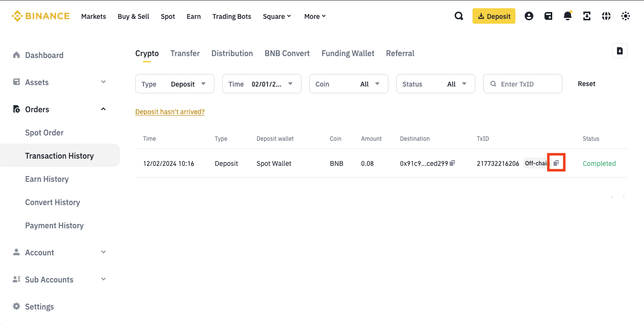Click the Account person icon in sidebar
Image resolution: width=644 pixels, height=325 pixels.
(16, 252)
